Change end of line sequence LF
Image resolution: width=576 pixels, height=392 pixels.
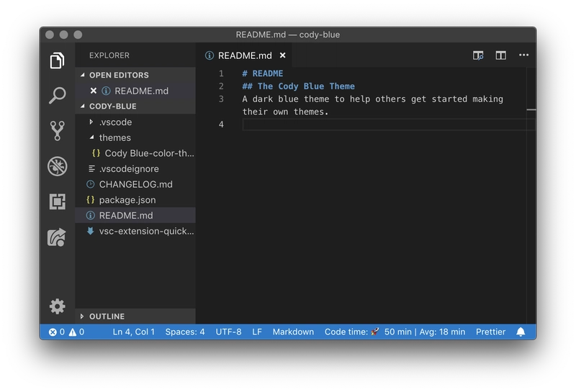(x=257, y=332)
